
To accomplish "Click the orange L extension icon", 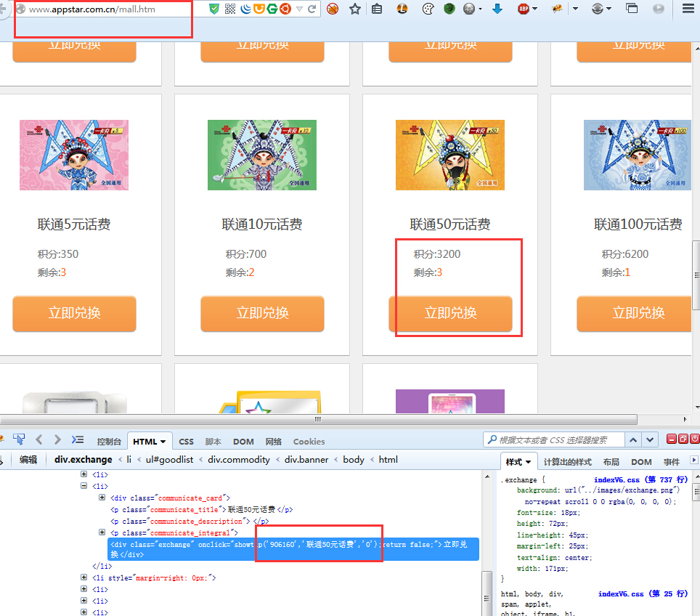I will pyautogui.click(x=402, y=9).
